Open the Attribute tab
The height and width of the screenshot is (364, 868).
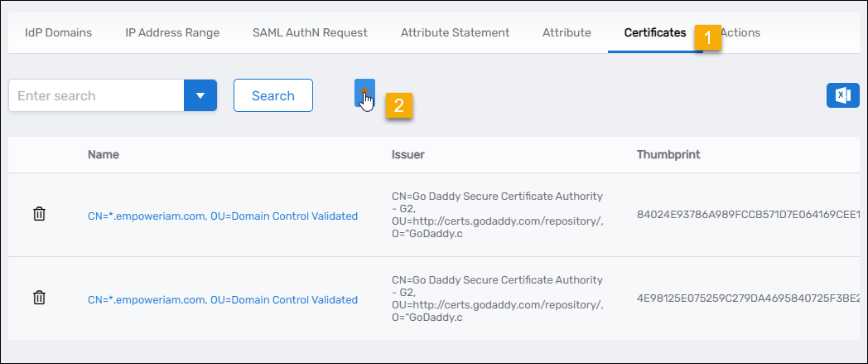pos(567,33)
